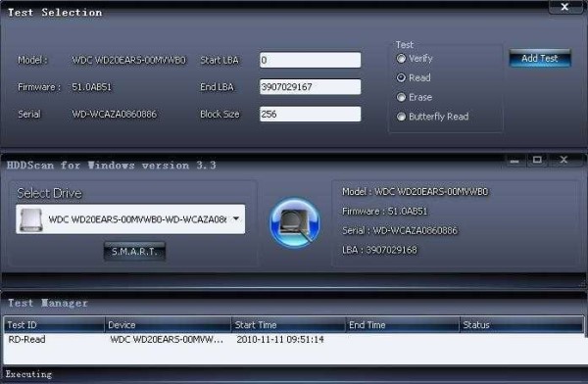Click the End LBA input field

tap(310, 87)
